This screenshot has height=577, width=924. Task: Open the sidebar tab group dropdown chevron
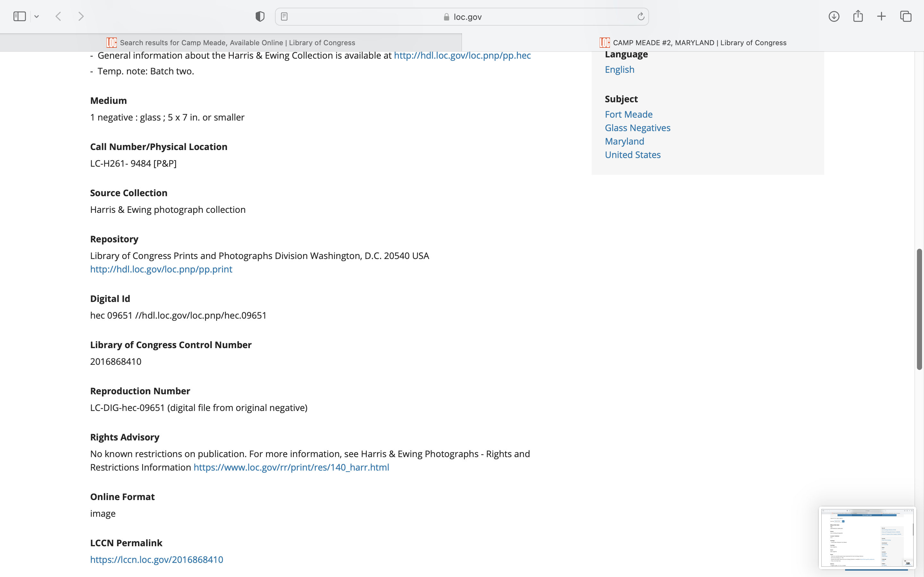tap(37, 16)
